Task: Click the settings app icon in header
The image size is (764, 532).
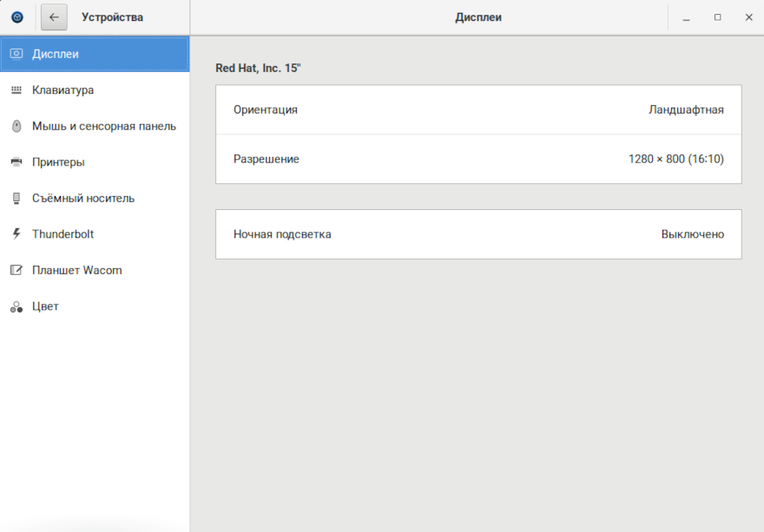Action: pyautogui.click(x=17, y=17)
